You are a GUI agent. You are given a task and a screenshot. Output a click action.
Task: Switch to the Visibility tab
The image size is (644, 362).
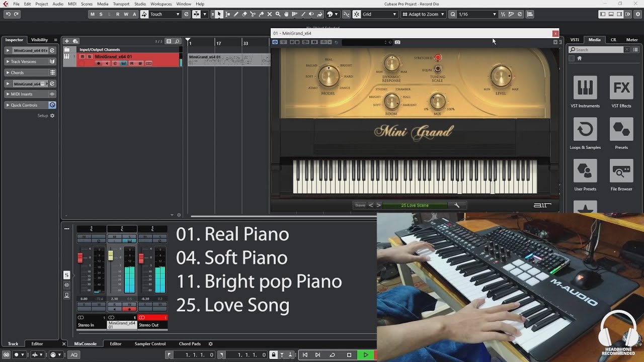tap(39, 40)
